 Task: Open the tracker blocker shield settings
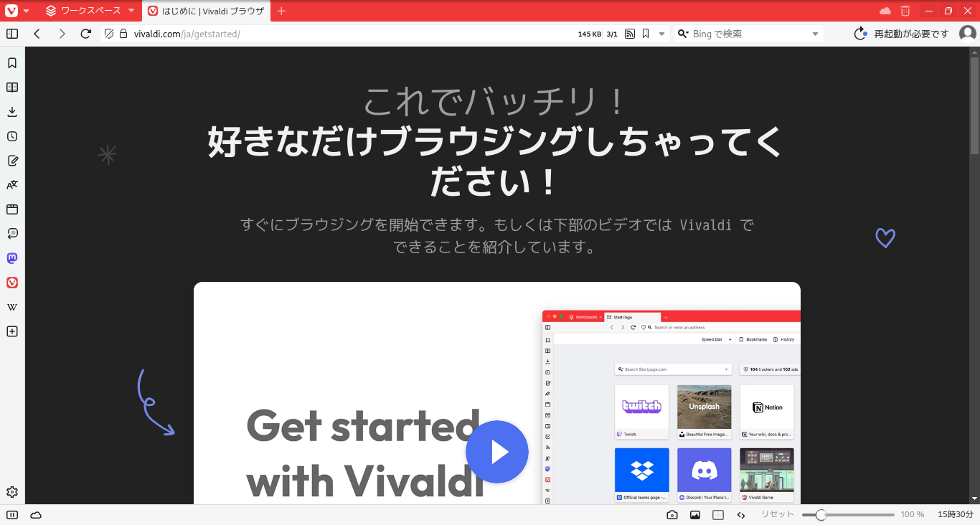(109, 34)
